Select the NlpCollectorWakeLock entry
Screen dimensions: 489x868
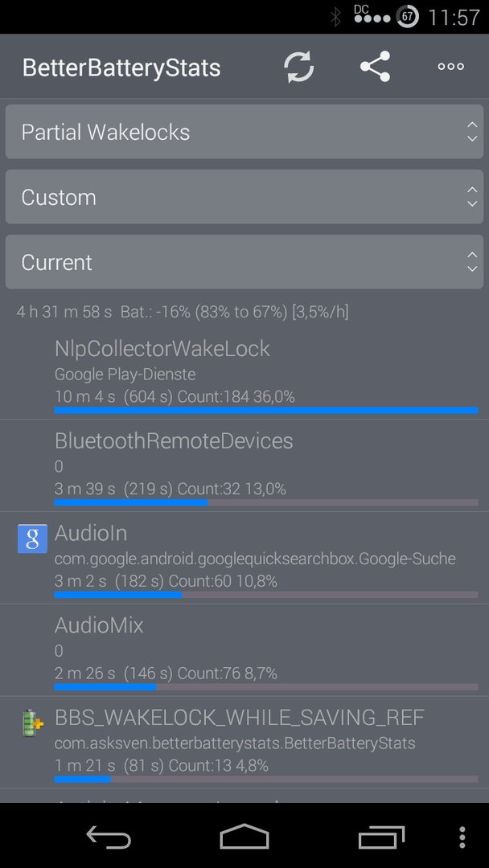[244, 373]
